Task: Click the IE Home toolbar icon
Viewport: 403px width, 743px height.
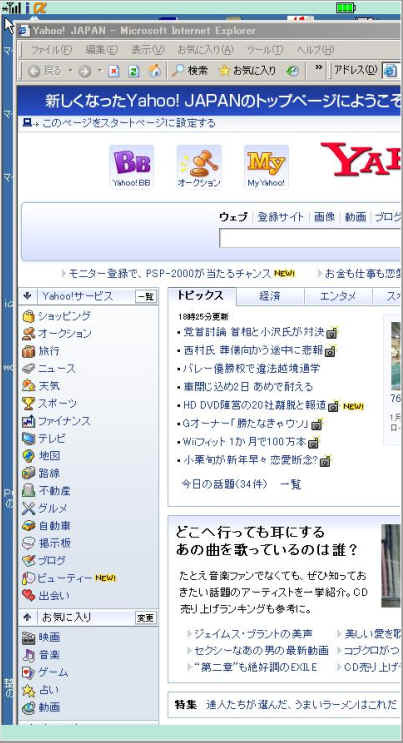Action: 154,71
